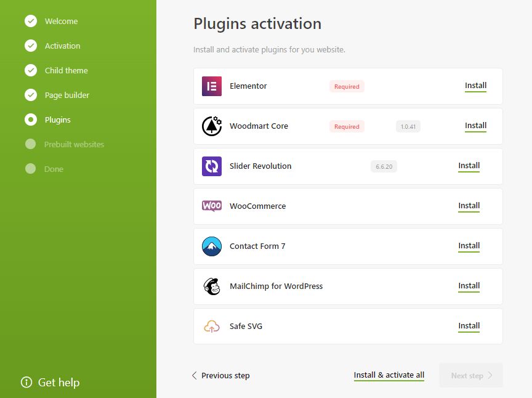Image resolution: width=532 pixels, height=398 pixels.
Task: Open the Page builder step
Action: tap(67, 95)
